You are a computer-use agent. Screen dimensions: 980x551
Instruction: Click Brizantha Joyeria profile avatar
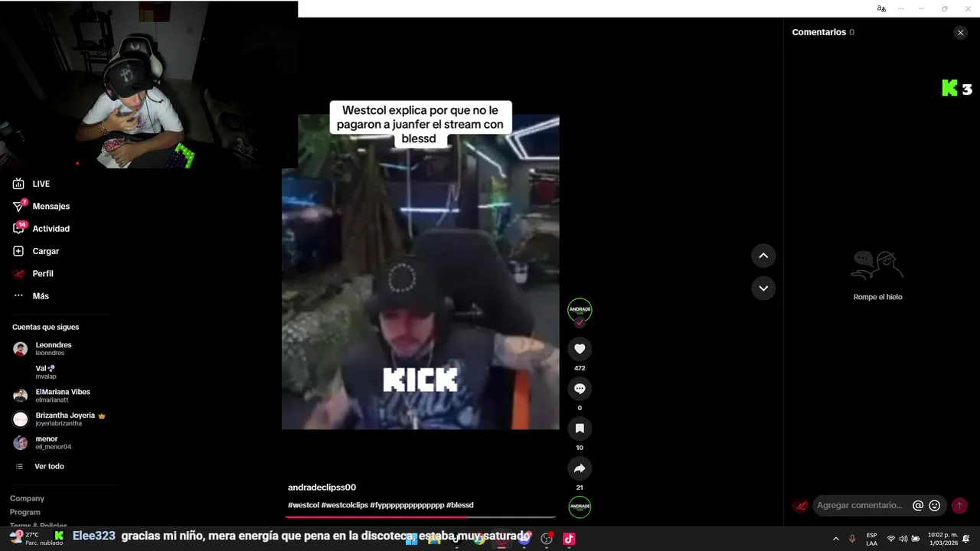21,419
